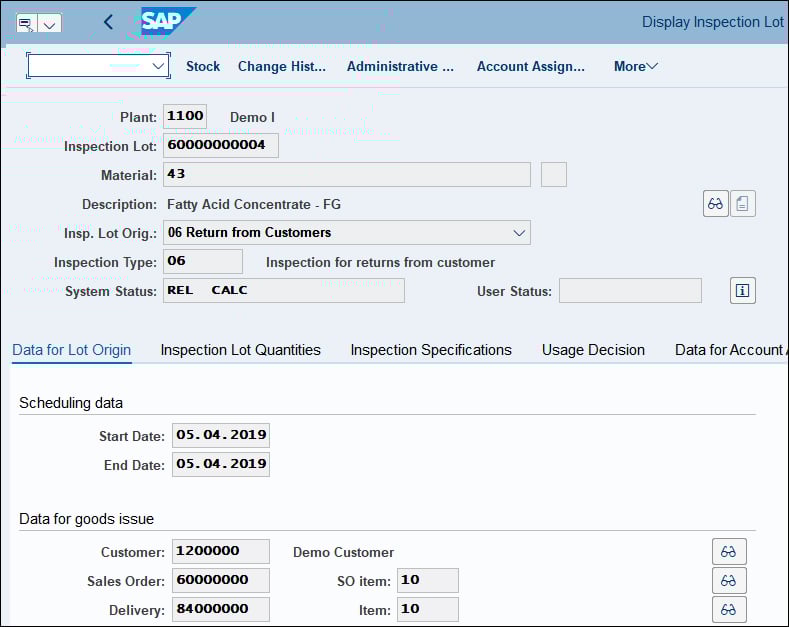
Task: Click glasses icon next to material description
Action: (715, 204)
